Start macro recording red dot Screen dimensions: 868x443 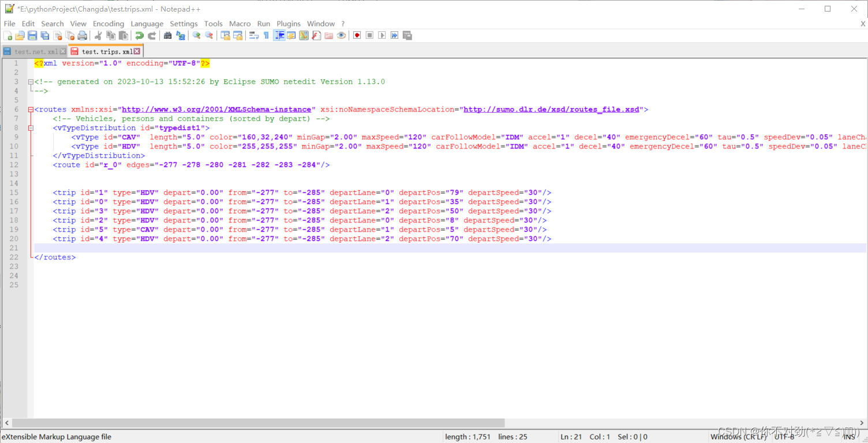coord(357,35)
